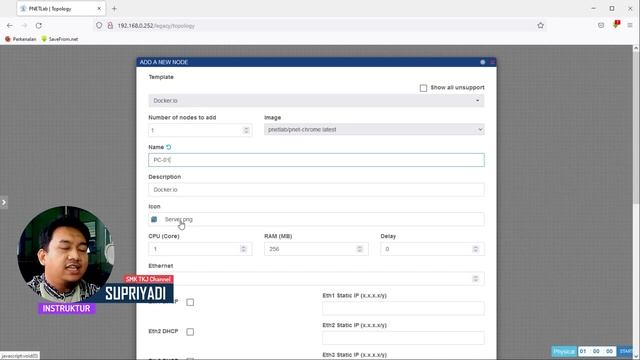
Task: Refresh the node Name with the reload icon
Action: coord(169,147)
